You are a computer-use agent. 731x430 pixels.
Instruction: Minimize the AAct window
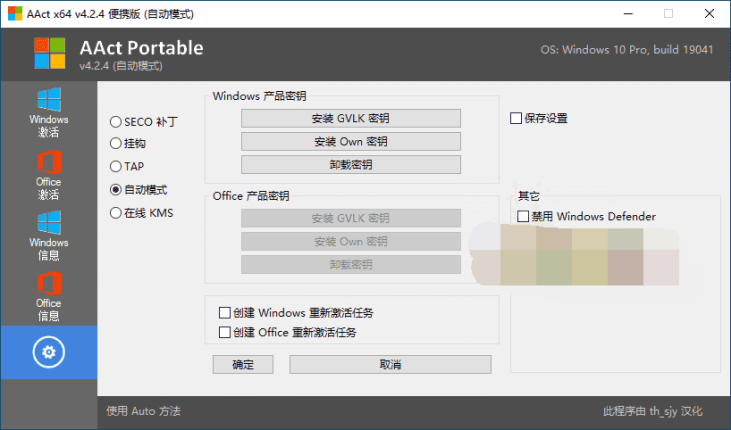(628, 14)
